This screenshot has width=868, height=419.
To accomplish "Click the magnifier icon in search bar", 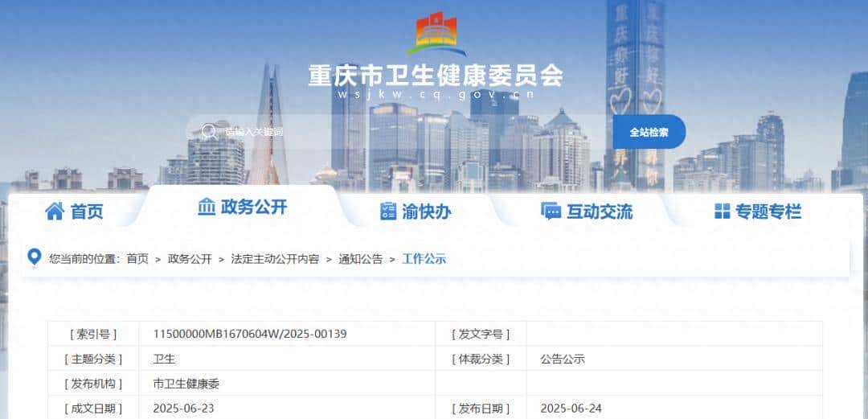I will coord(209,131).
